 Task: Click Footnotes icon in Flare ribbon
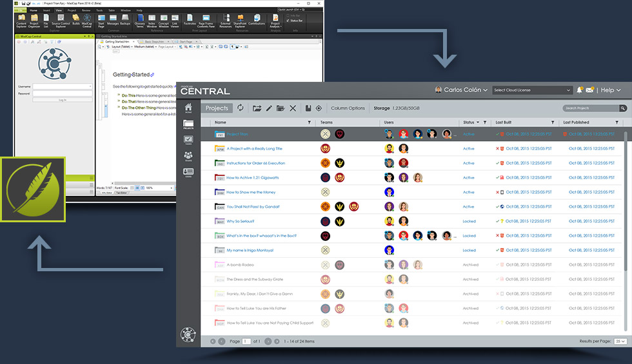click(190, 20)
